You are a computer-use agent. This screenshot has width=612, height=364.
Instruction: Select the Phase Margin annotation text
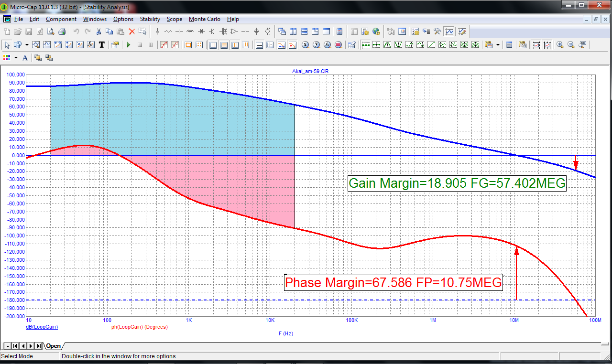pyautogui.click(x=393, y=282)
